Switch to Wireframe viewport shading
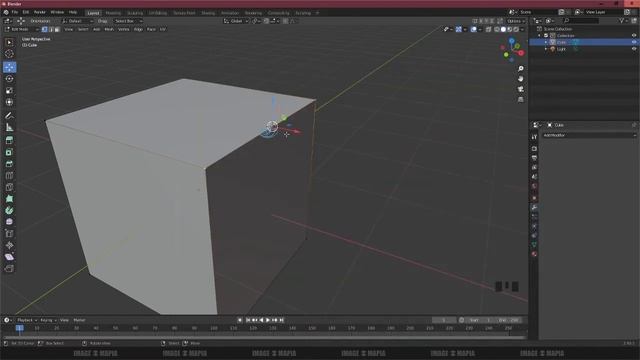This screenshot has width=640, height=360. [x=497, y=29]
